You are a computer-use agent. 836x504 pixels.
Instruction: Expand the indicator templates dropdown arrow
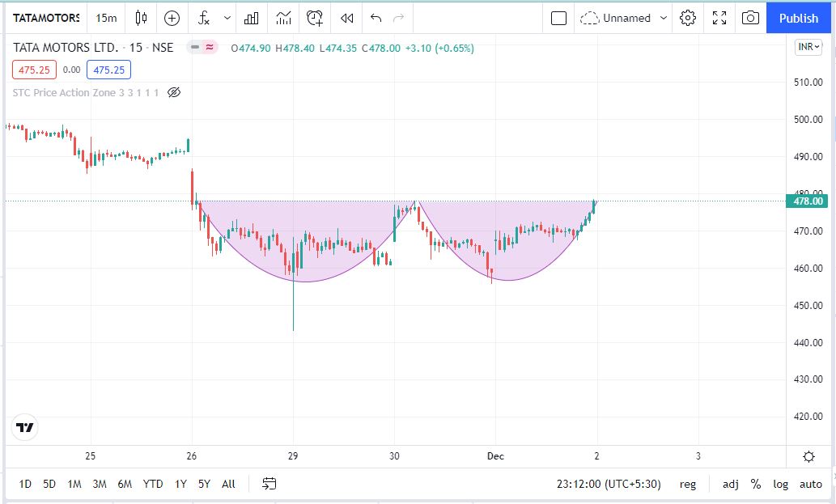pyautogui.click(x=227, y=18)
